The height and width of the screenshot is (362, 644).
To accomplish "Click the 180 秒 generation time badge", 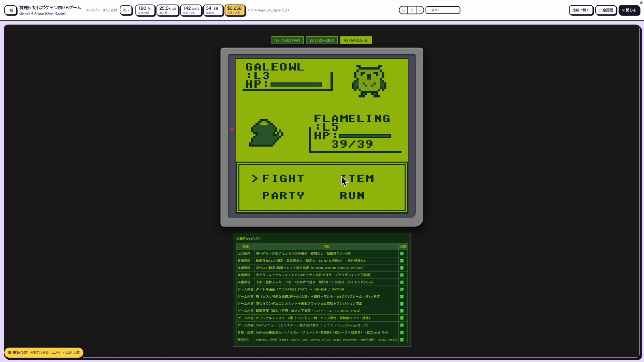I will point(145,10).
